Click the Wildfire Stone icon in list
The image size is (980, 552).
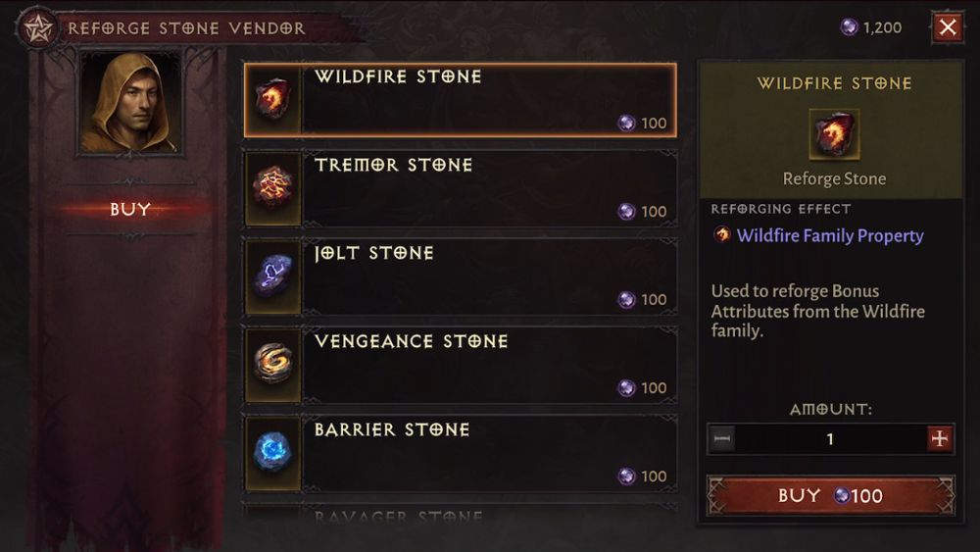click(x=272, y=100)
